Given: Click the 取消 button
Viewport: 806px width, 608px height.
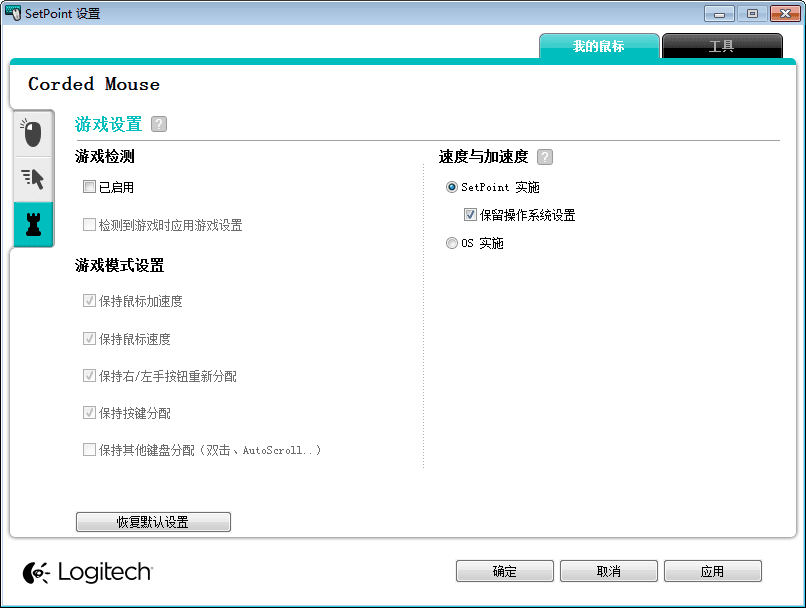Looking at the screenshot, I should click(x=609, y=571).
